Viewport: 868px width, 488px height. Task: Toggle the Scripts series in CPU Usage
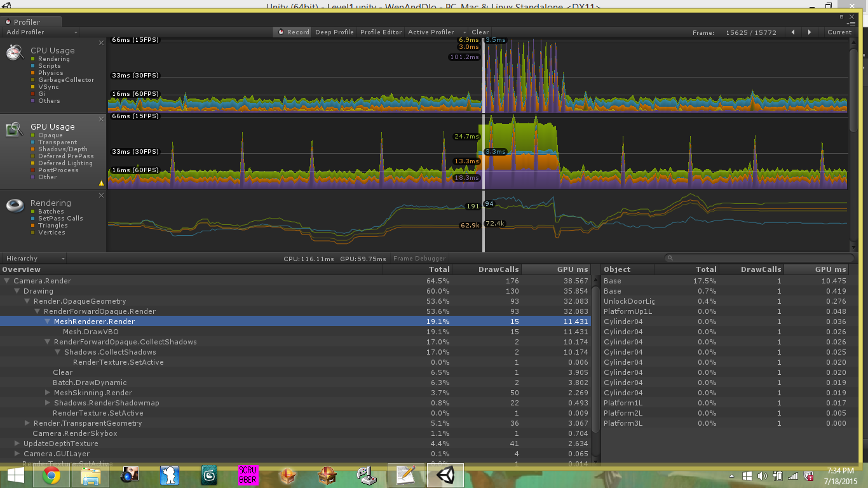click(x=46, y=66)
